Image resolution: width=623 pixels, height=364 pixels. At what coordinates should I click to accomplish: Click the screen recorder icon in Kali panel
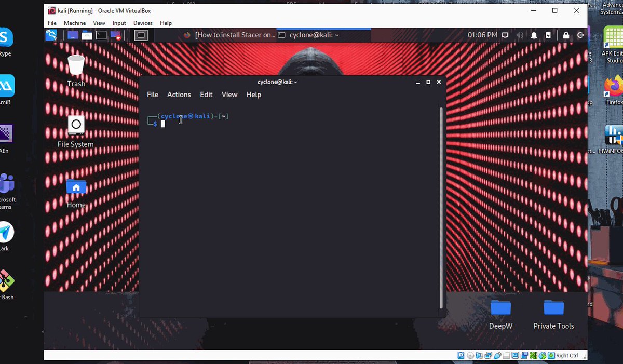coord(115,35)
